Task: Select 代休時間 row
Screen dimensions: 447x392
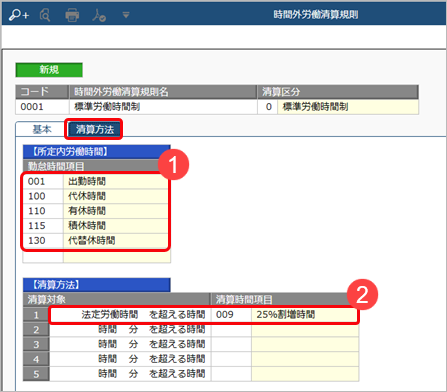Action: [117, 196]
